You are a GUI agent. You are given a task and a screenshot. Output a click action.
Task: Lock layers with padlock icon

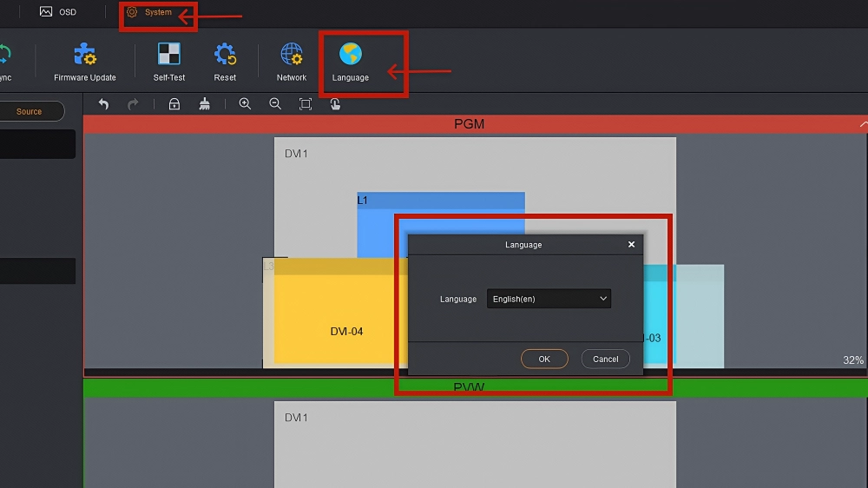(x=174, y=103)
